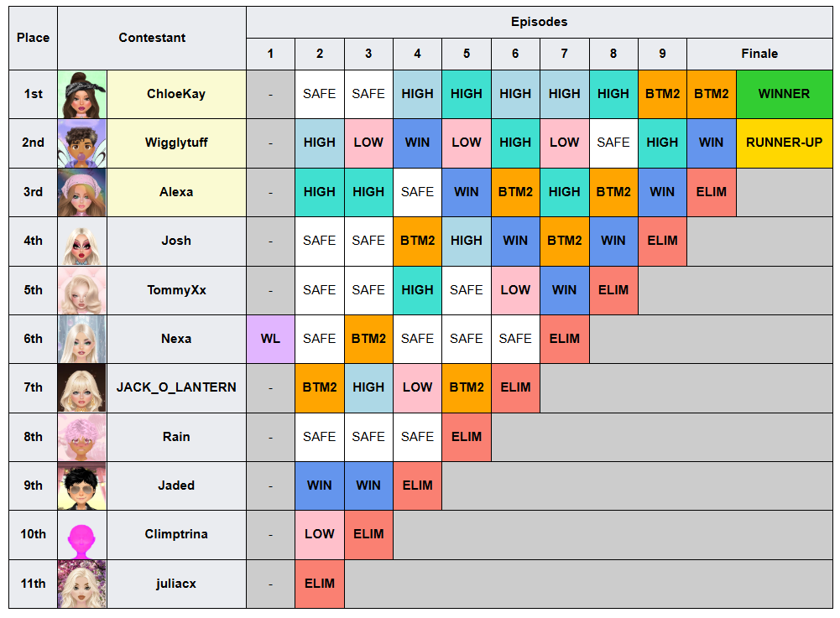Select the yellow RUNNER-UP cell

[785, 143]
